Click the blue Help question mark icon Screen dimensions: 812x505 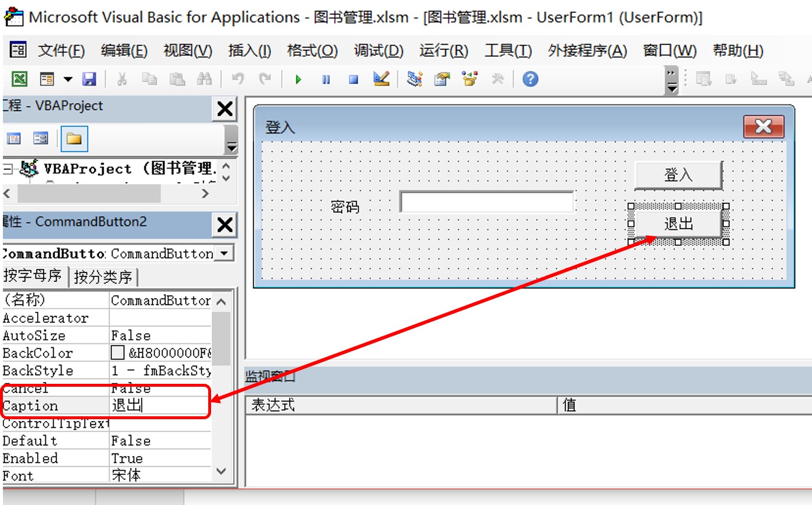530,79
